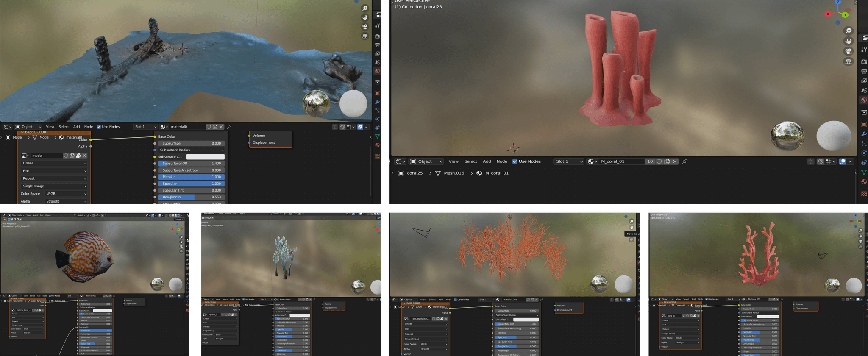This screenshot has height=356, width=868.
Task: Open the sRGB Color Space dropdown in shipwreck node
Action: [x=66, y=194]
